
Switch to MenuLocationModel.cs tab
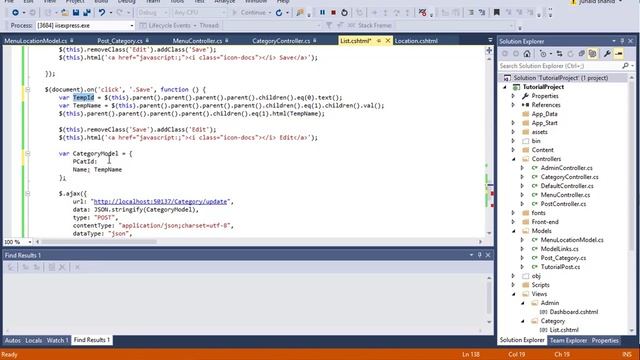pyautogui.click(x=36, y=40)
